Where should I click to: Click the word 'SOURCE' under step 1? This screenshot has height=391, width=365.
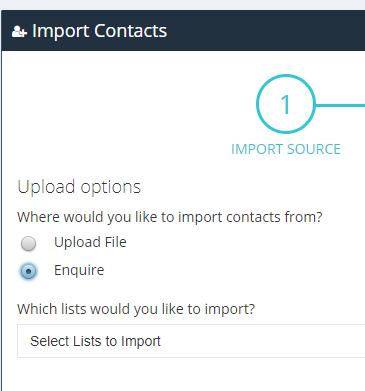(314, 149)
